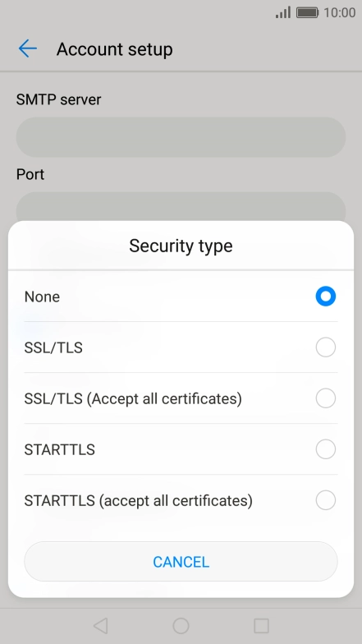The height and width of the screenshot is (644, 362).
Task: Tap the 10:00 clock in status bar
Action: tap(340, 12)
